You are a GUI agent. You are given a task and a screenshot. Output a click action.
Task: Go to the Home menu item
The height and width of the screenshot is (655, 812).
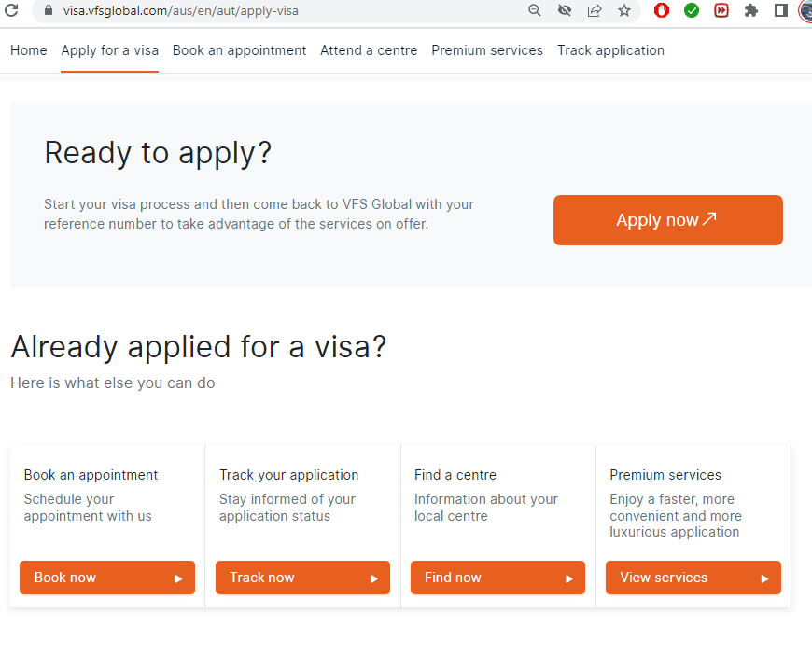point(29,50)
